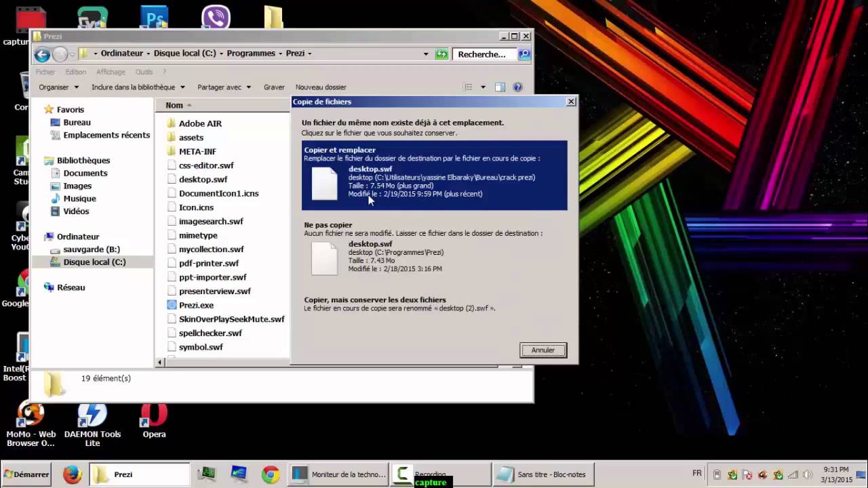Select the Prezi.exe file
The height and width of the screenshot is (488, 868).
coord(190,305)
